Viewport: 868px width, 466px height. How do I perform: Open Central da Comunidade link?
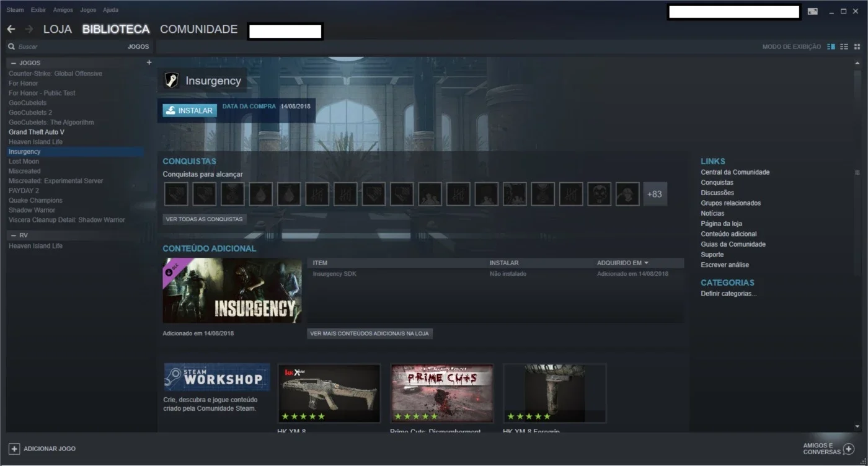[x=735, y=172]
